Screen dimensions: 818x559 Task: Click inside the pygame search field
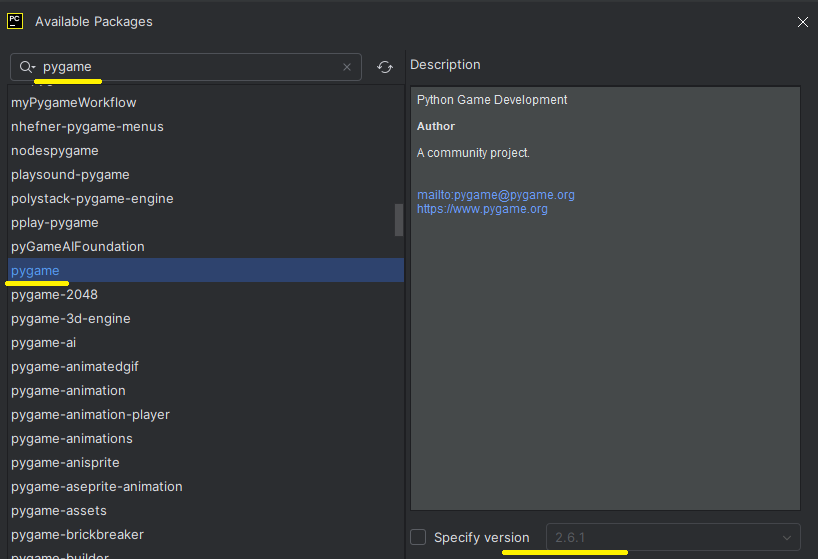click(190, 67)
